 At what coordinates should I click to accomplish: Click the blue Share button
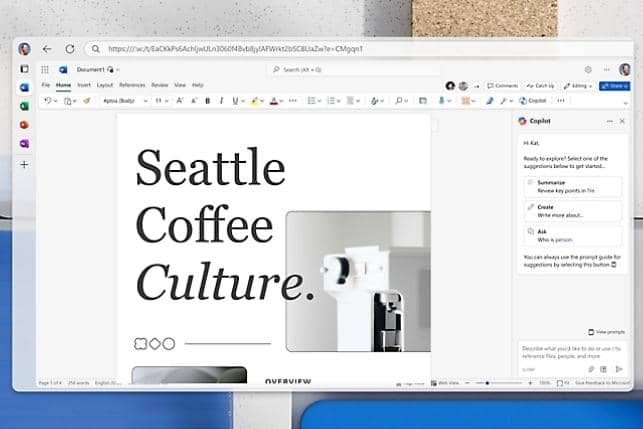point(614,86)
